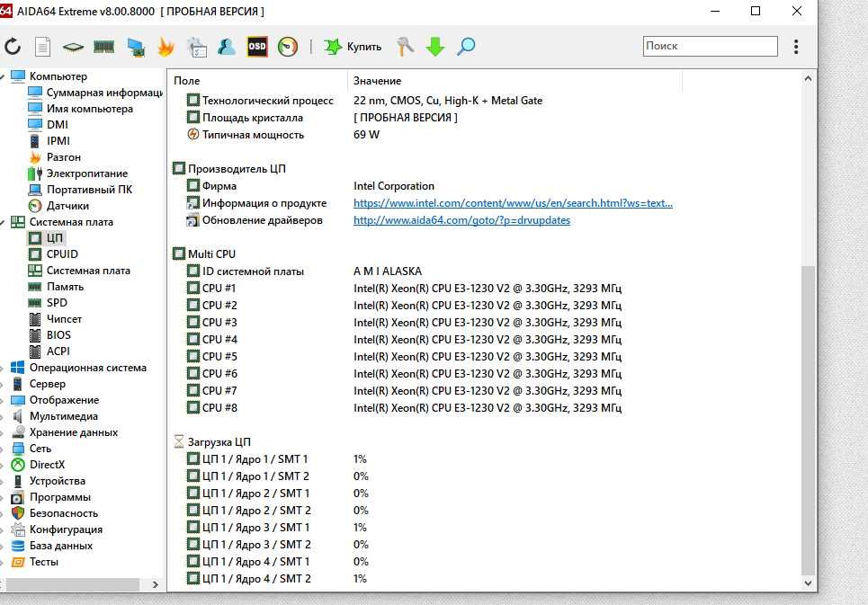
Task: Launch the stability test flame icon
Action: (166, 47)
